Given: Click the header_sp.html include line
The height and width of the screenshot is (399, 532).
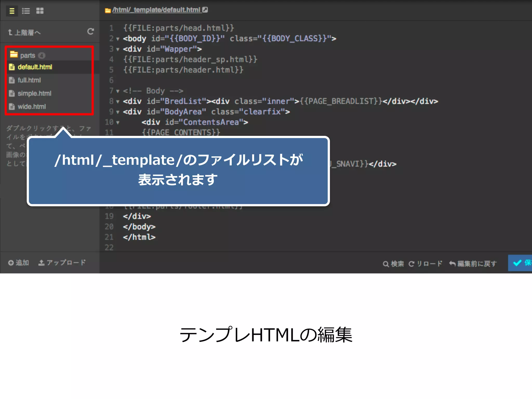Looking at the screenshot, I should (190, 59).
